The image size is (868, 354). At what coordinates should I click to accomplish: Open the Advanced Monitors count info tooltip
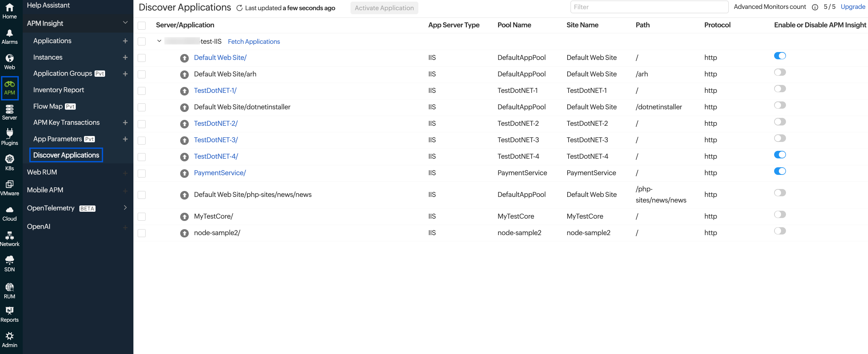point(815,7)
